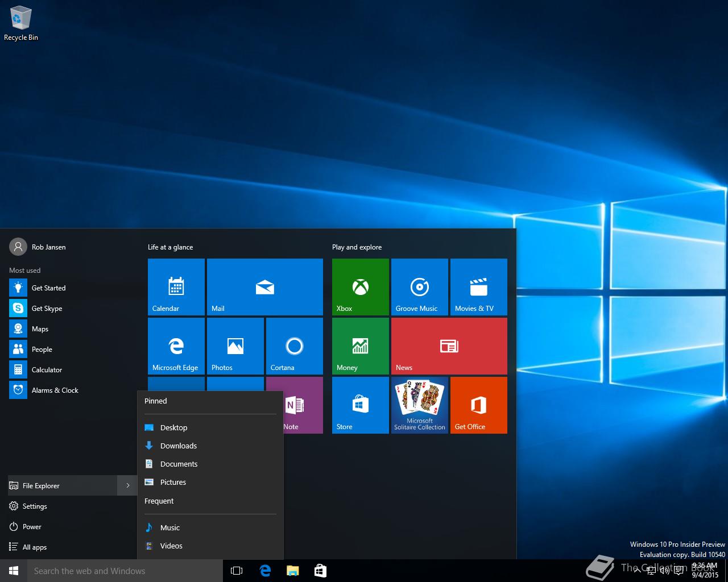Open the Movies & TV tile
The height and width of the screenshot is (582, 728).
click(x=479, y=287)
